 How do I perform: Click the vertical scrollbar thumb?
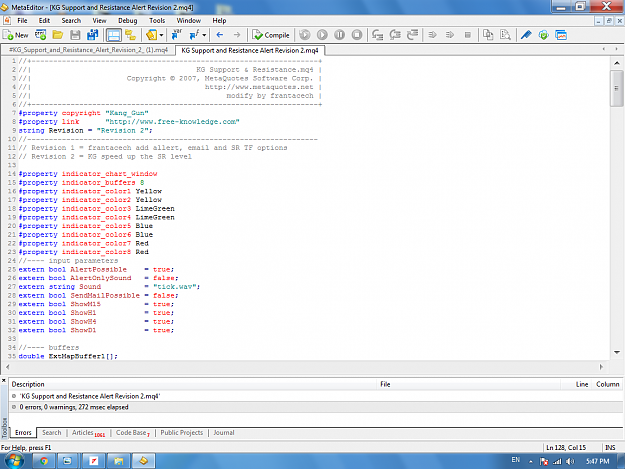[617, 88]
